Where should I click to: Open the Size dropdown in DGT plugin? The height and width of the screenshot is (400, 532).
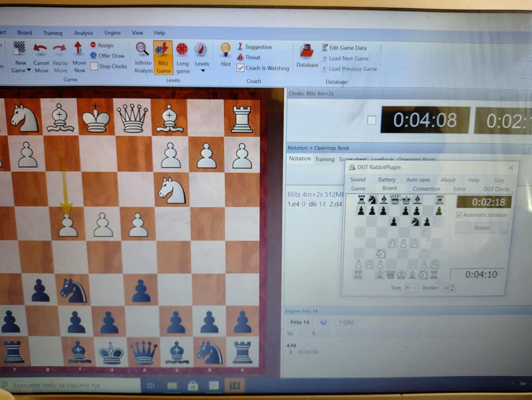click(x=411, y=288)
